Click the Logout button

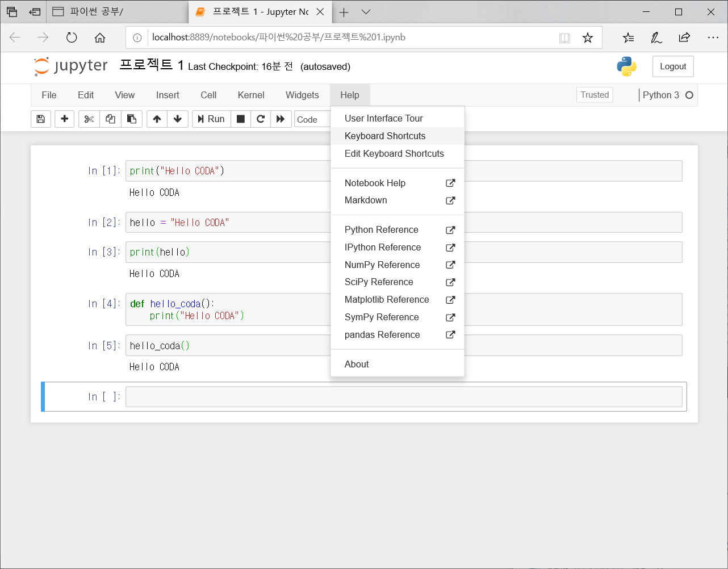pyautogui.click(x=673, y=66)
